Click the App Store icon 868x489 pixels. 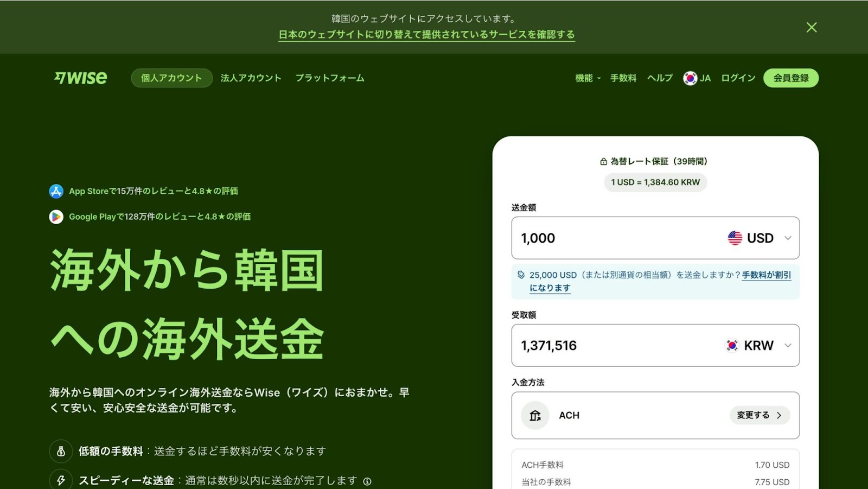point(56,191)
